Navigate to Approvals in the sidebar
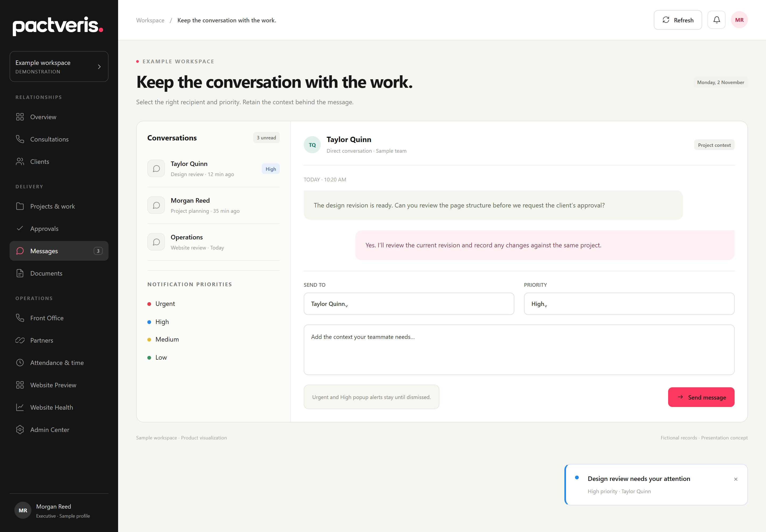The width and height of the screenshot is (766, 532). coord(59,229)
